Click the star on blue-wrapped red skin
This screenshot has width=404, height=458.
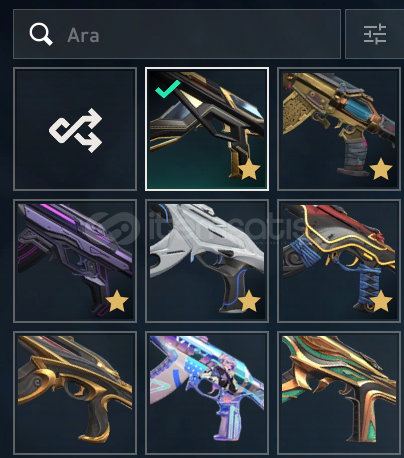tap(381, 301)
